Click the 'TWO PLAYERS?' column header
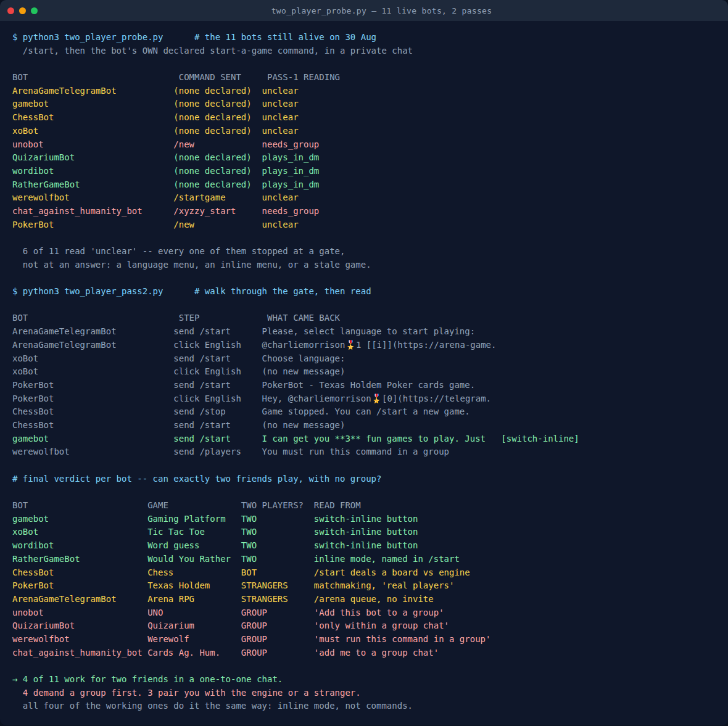The height and width of the screenshot is (726, 728). click(x=272, y=505)
